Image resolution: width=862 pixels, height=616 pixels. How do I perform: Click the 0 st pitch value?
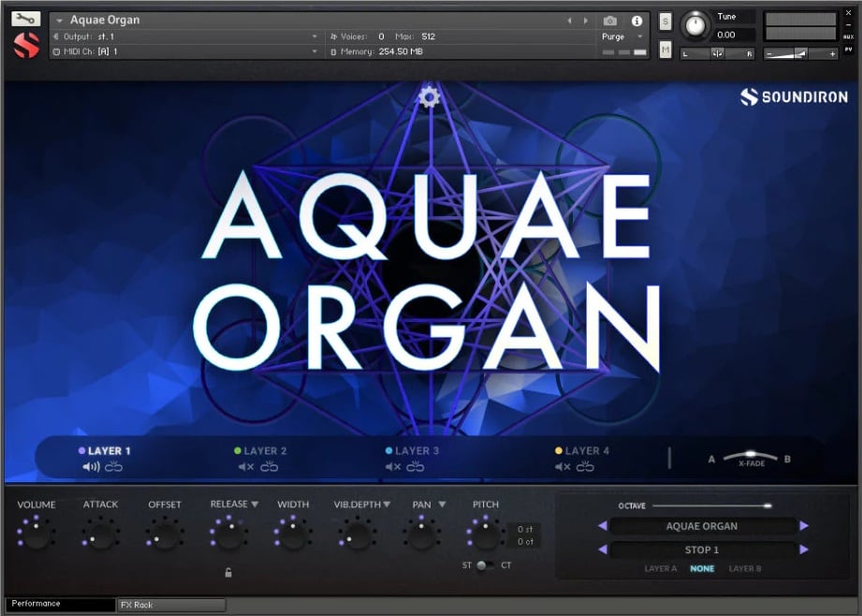524,529
